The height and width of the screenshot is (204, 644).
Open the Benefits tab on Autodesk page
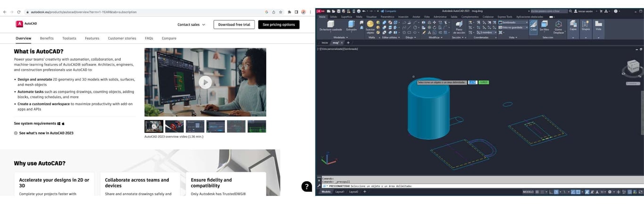coord(47,38)
